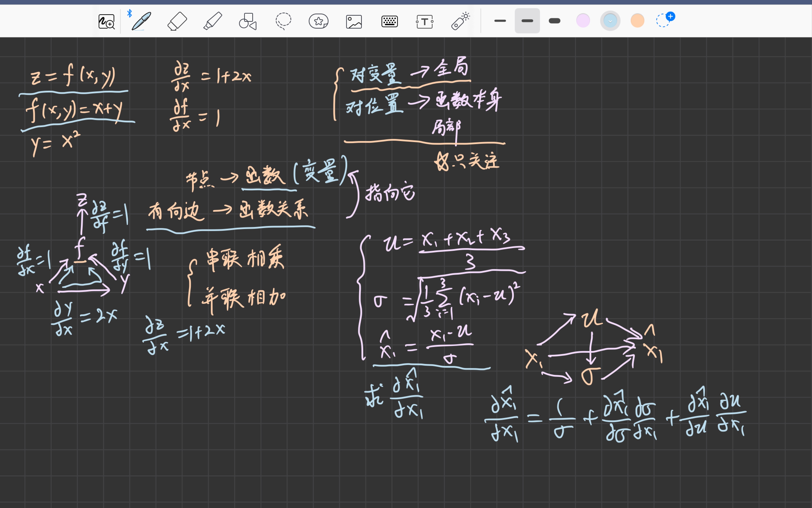Select the Highlighter tool
Viewport: 812px width, 508px height.
(x=213, y=21)
